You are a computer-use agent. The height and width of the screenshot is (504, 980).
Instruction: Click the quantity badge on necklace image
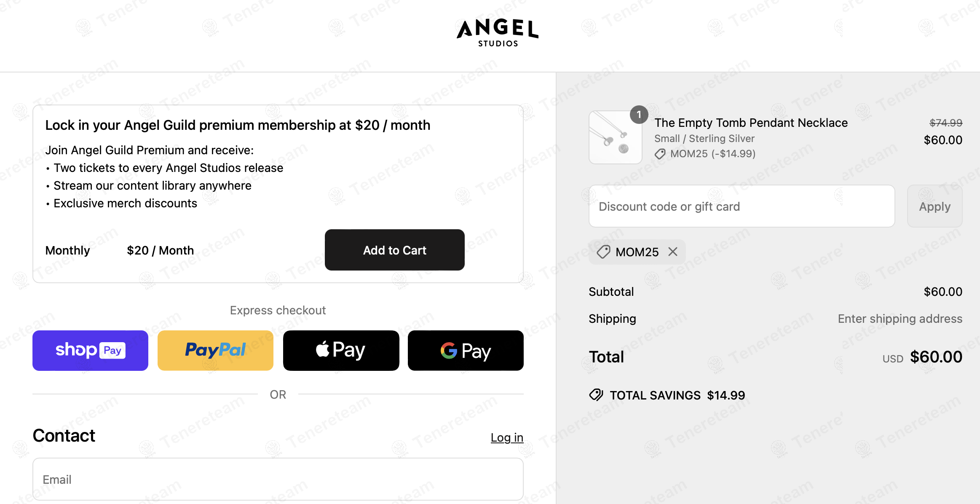pos(639,115)
